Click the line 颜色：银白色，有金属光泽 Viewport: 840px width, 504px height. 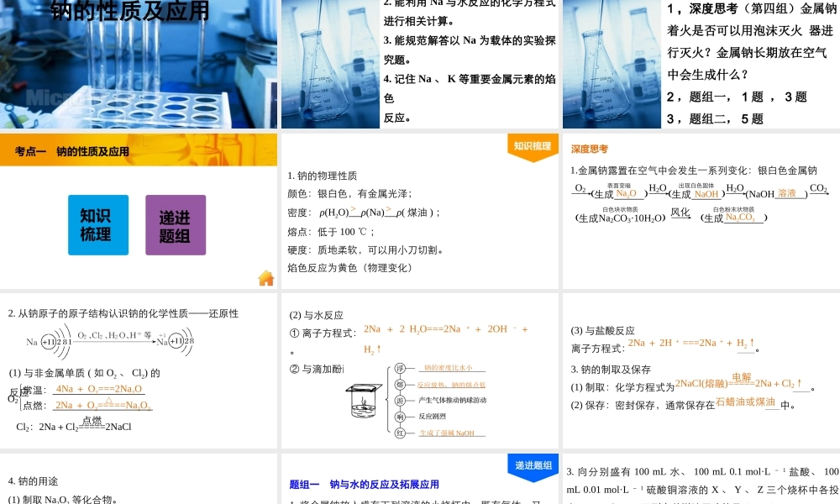coord(349,193)
